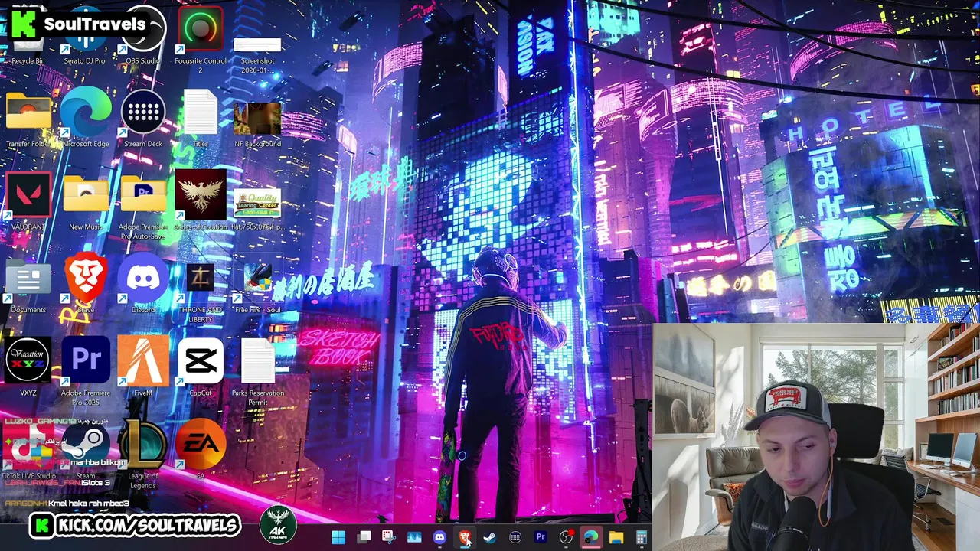Screen dimensions: 980x551
Task: Select the FiveM desktop shortcut
Action: [143, 366]
